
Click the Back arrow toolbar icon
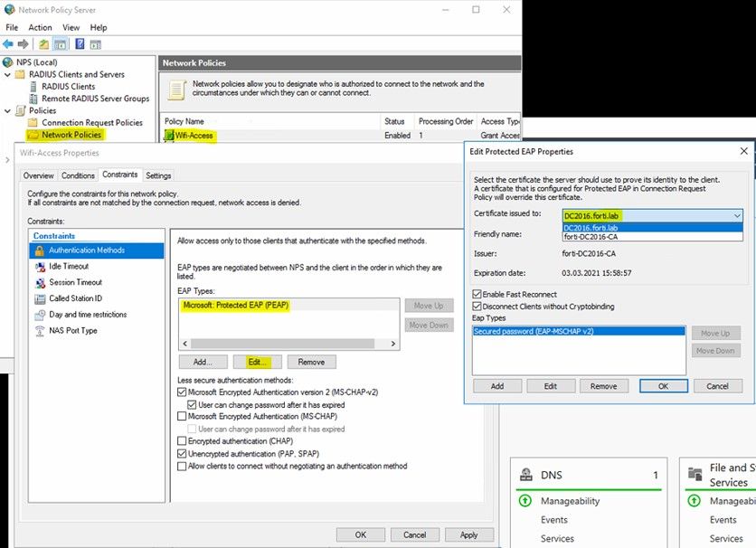(8, 44)
